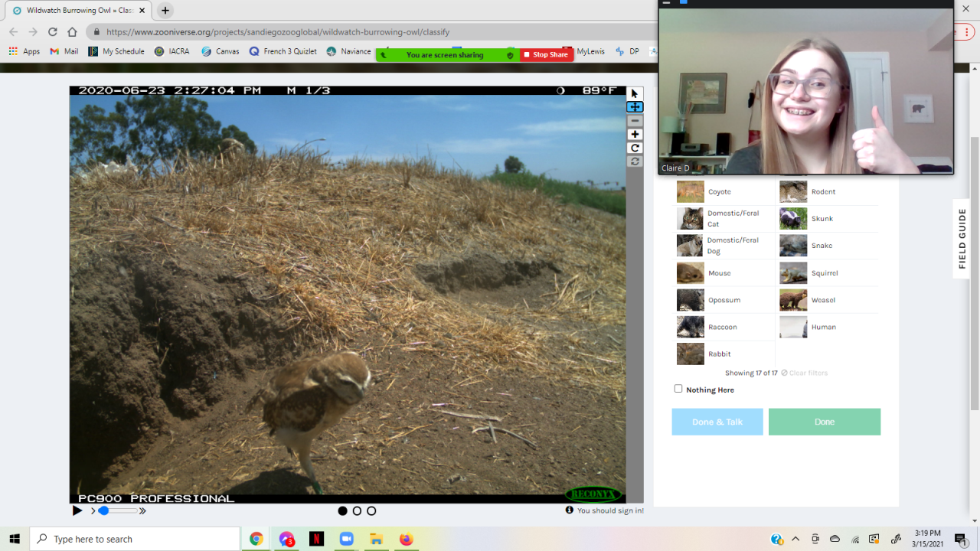Select the pointer annotate tool

[x=635, y=93]
